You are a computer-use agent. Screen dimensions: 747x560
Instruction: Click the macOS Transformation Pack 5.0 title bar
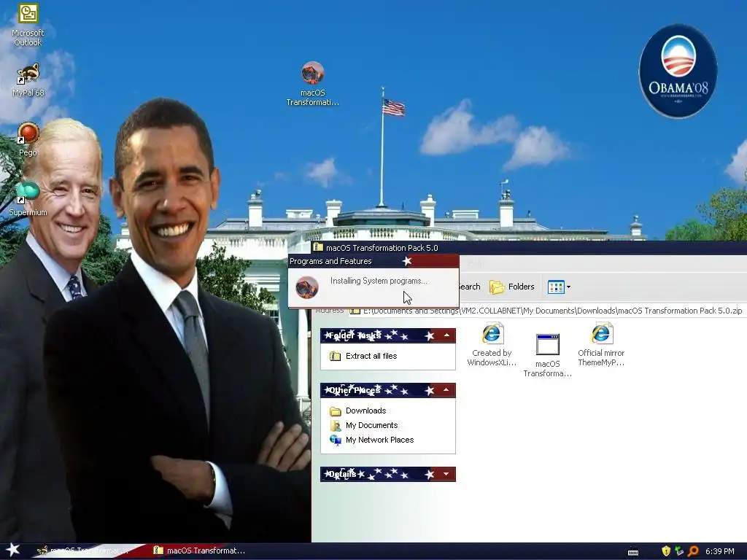(x=529, y=248)
